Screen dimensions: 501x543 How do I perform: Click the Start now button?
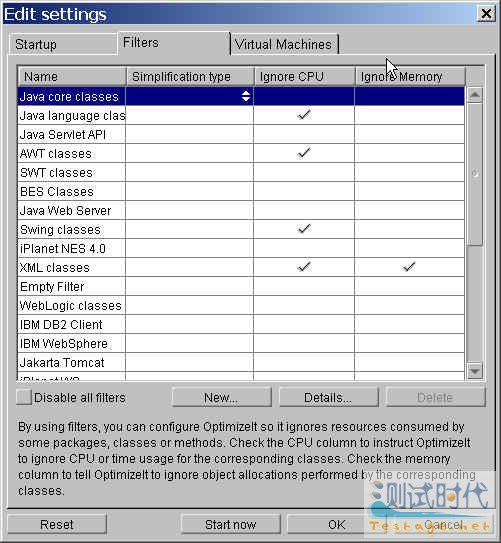coord(230,524)
